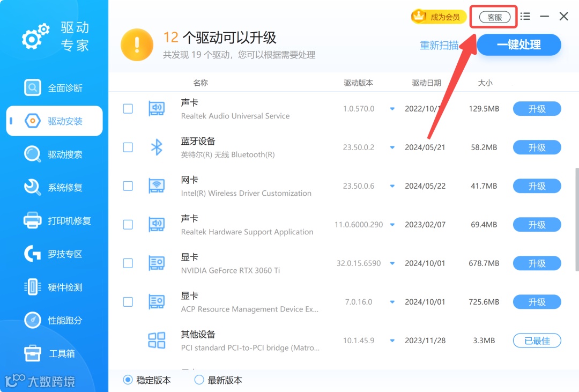
Task: Open the 罗技专区 Logitech icon
Action: click(33, 254)
